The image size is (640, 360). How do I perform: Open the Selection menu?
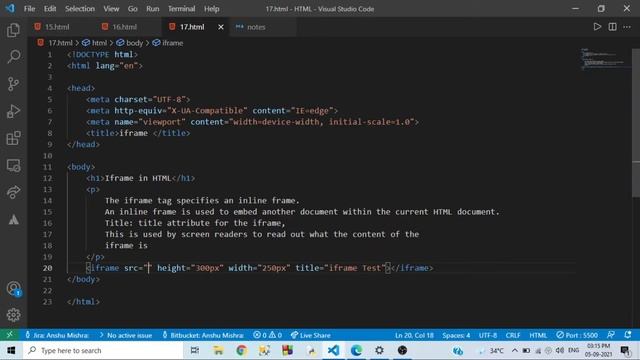coord(80,9)
